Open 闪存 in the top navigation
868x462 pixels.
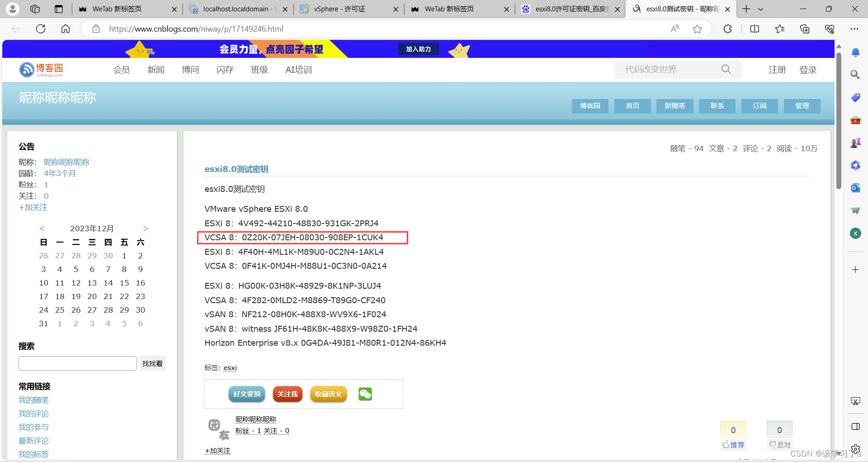[x=225, y=70]
